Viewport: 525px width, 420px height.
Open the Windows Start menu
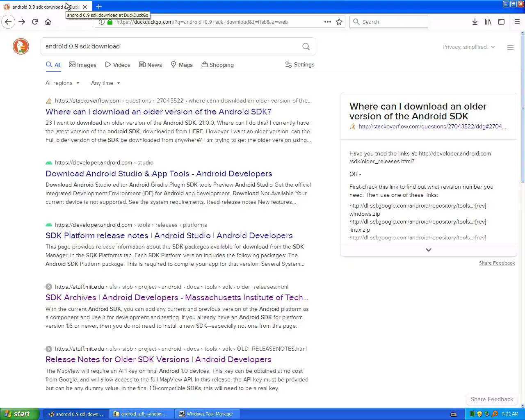(x=20, y=414)
